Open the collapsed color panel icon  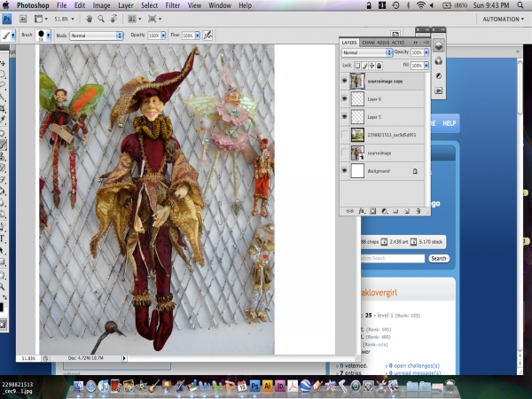pyautogui.click(x=438, y=60)
